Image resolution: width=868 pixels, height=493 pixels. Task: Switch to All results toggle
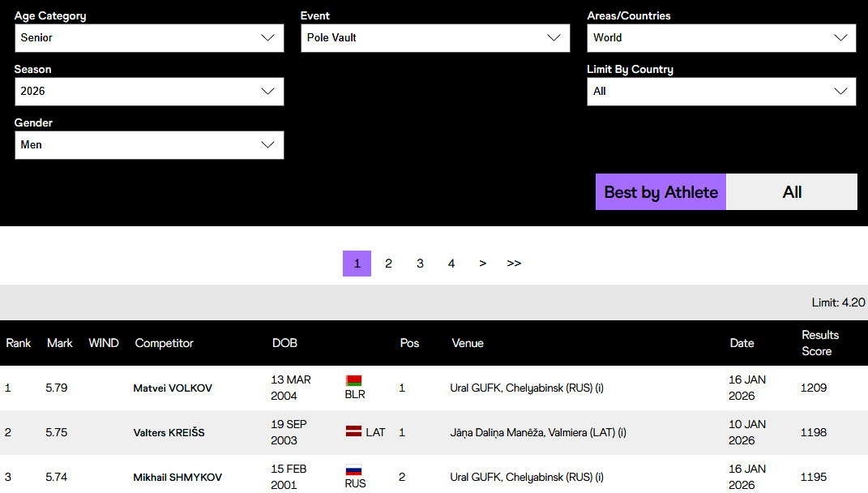click(x=792, y=192)
